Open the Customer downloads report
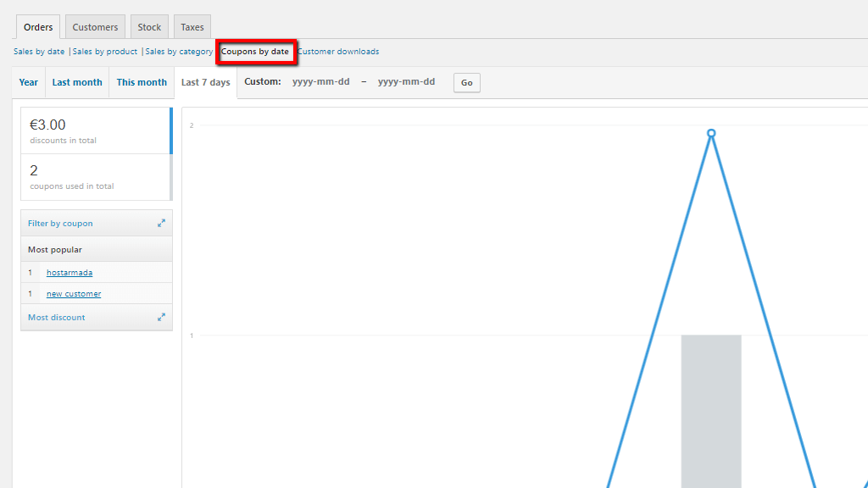Screen dimensions: 868x488 pyautogui.click(x=338, y=52)
